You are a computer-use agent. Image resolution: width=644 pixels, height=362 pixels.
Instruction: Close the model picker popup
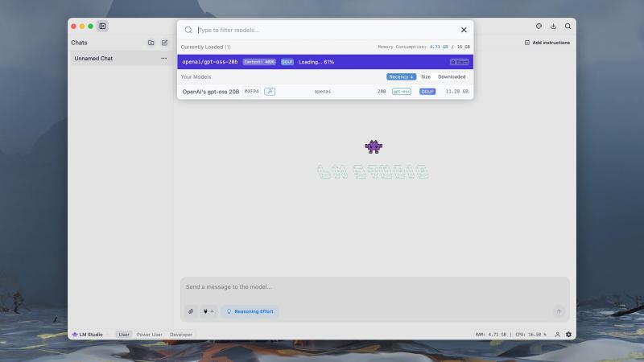(x=464, y=30)
